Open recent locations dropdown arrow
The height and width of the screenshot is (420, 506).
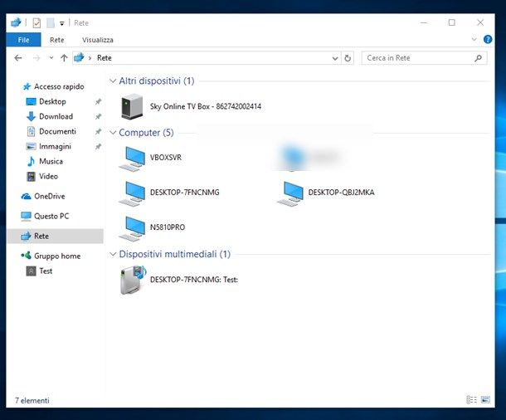[51, 58]
